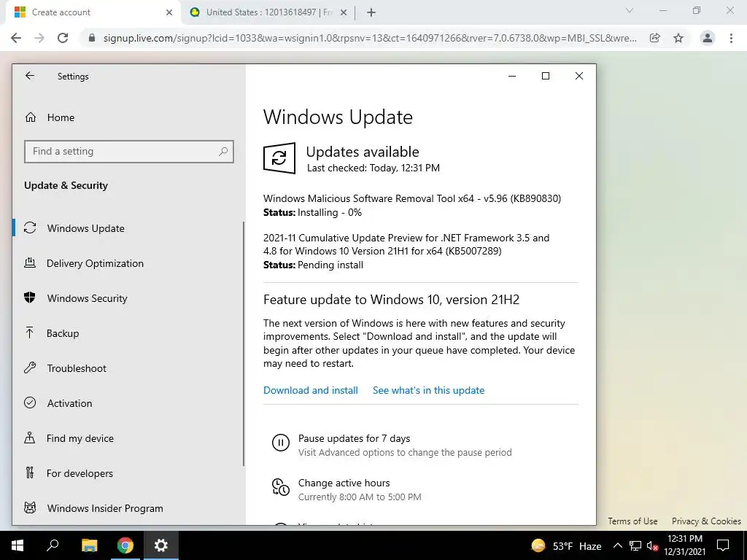The height and width of the screenshot is (560, 747).
Task: Open the tab search chevron
Action: (x=630, y=10)
